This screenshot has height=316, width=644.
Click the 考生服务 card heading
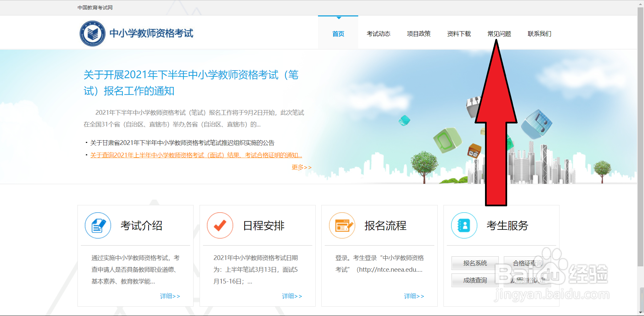click(507, 225)
